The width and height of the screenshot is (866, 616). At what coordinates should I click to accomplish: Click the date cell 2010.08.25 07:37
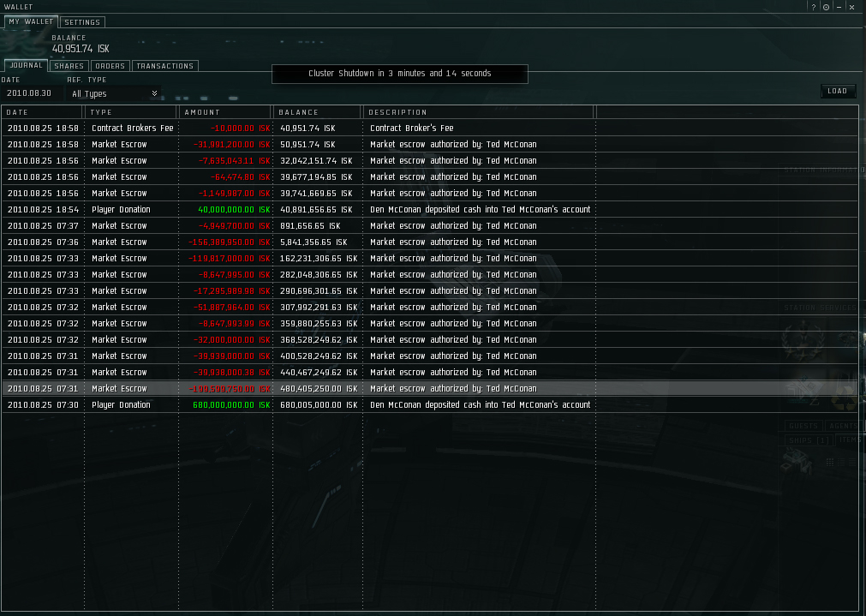(43, 226)
